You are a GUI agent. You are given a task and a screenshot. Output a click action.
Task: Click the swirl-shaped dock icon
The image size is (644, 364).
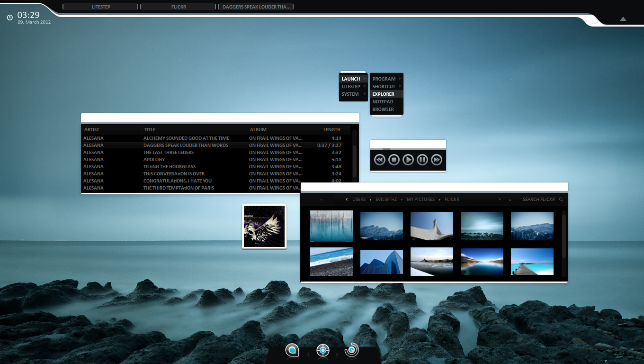[x=351, y=350]
